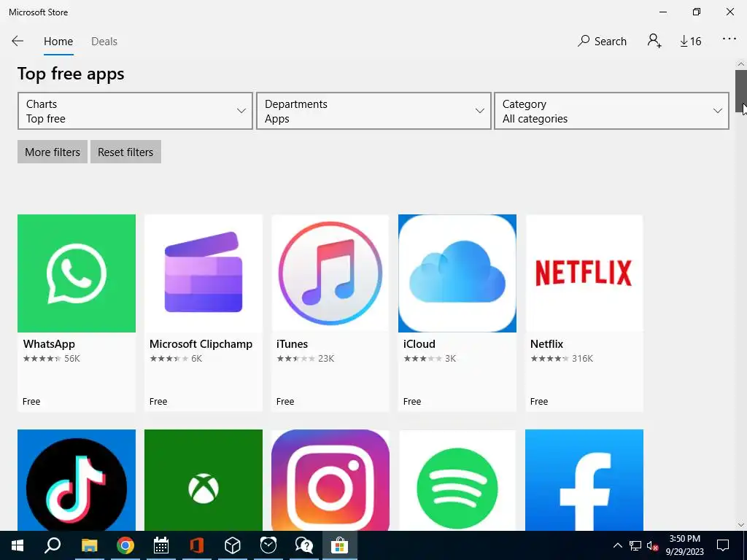Click the Free price under Microsoft Clipchamp
Image resolution: width=747 pixels, height=560 pixels.
[158, 402]
